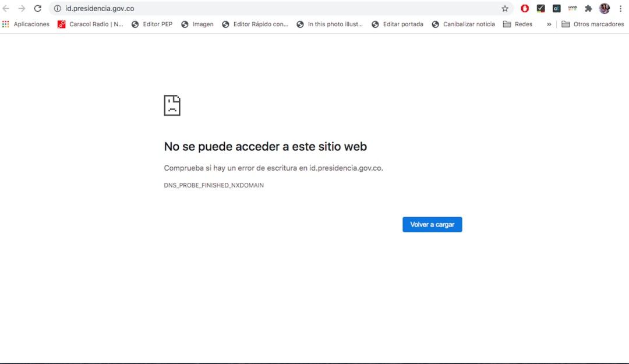Click the reload page icon

[38, 9]
